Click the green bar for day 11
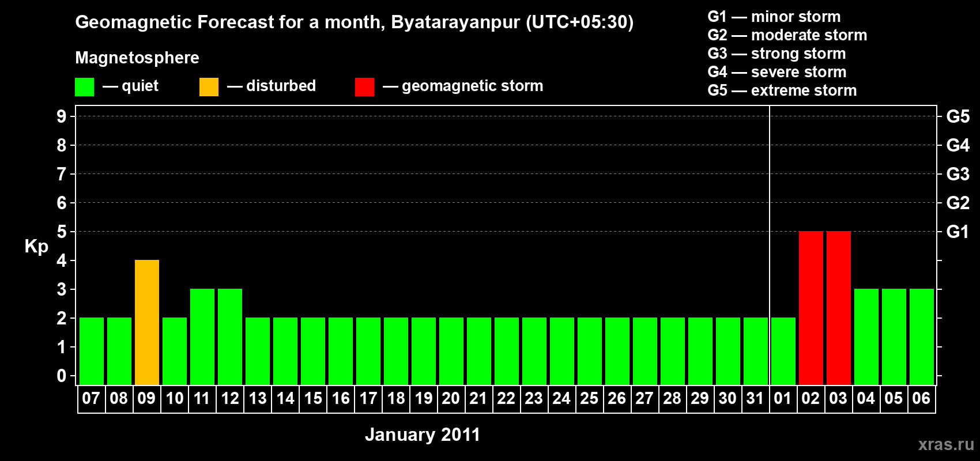Viewport: 980px width, 461px height. [x=202, y=337]
